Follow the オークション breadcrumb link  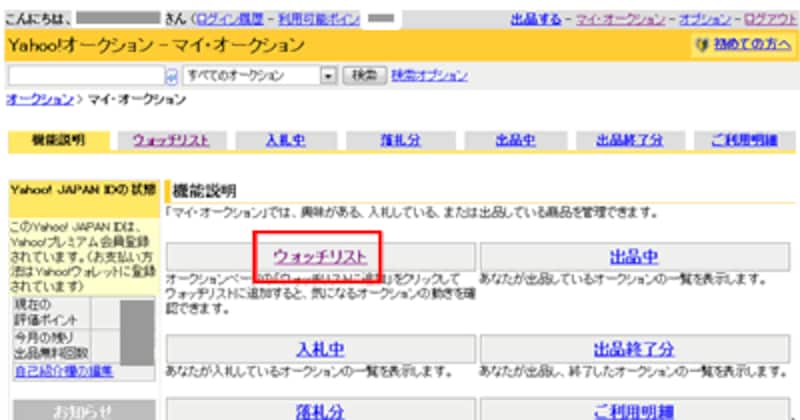(40, 99)
